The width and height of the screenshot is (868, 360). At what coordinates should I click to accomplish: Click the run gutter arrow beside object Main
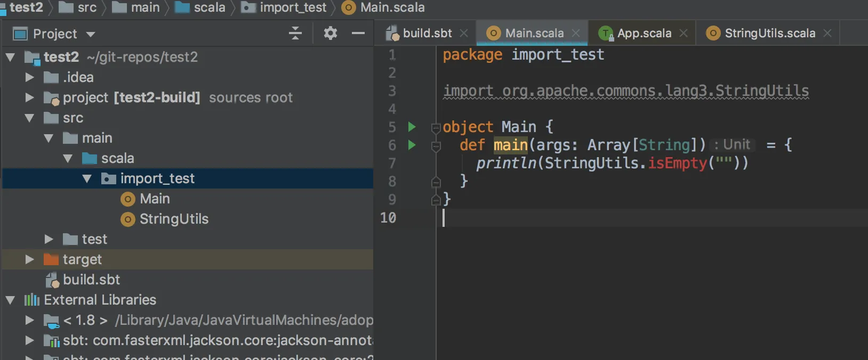412,127
